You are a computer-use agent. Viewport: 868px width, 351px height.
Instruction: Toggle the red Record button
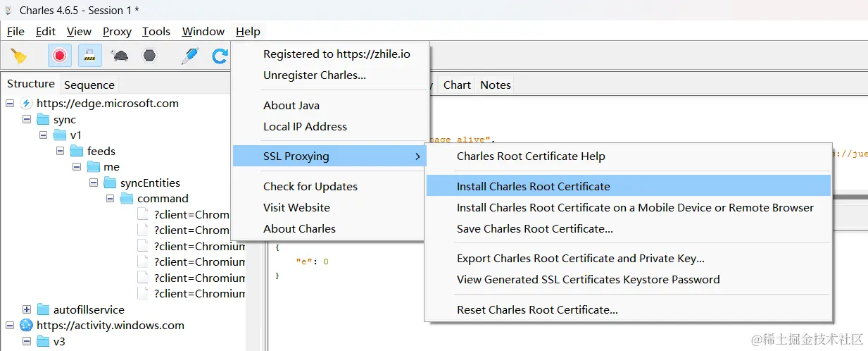(x=60, y=56)
